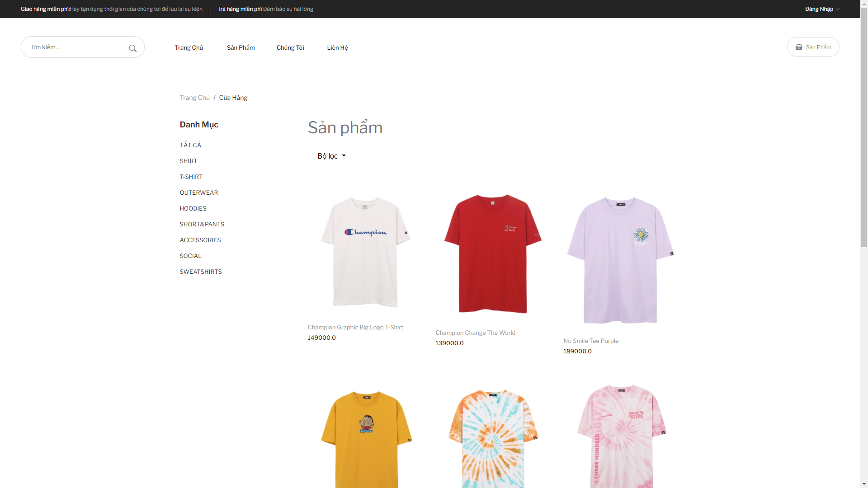Filter by the OUTERWEAR category
Image resolution: width=868 pixels, height=488 pixels.
click(198, 192)
